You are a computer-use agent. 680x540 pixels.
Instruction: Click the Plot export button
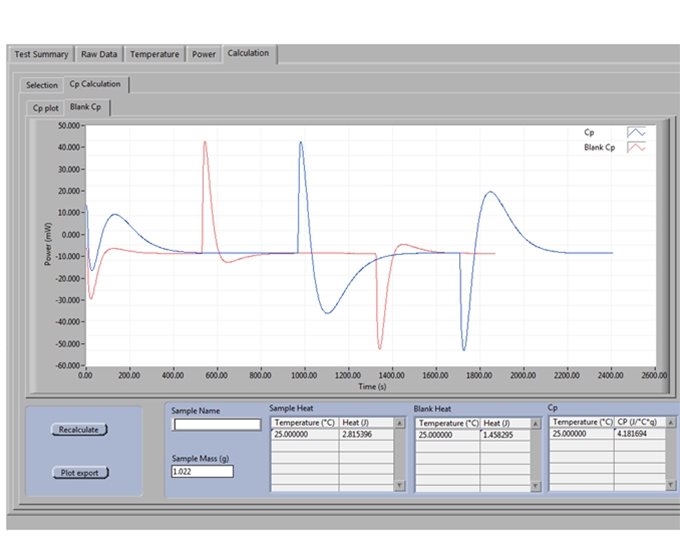[81, 472]
